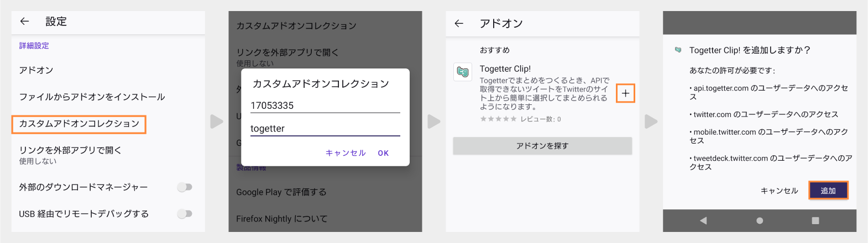868x243 pixels.
Task: Open カスタムアドオンコレクション setting
Action: [79, 124]
